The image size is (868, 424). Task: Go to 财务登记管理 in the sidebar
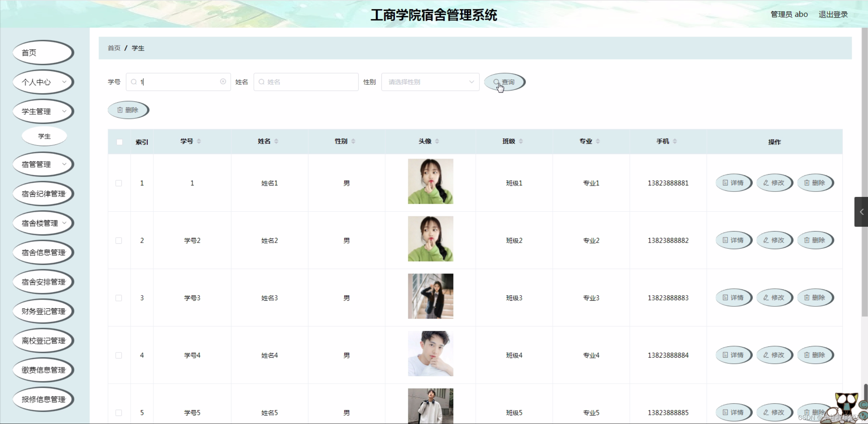tap(43, 311)
